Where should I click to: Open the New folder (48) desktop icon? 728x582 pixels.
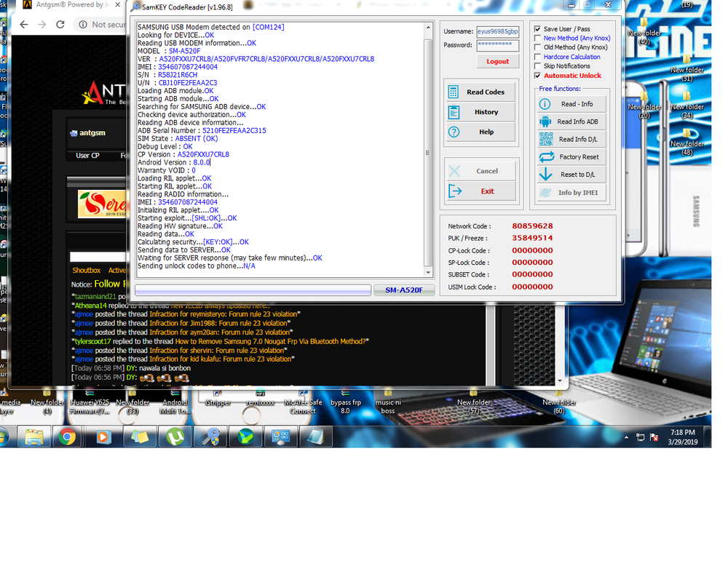(x=687, y=143)
